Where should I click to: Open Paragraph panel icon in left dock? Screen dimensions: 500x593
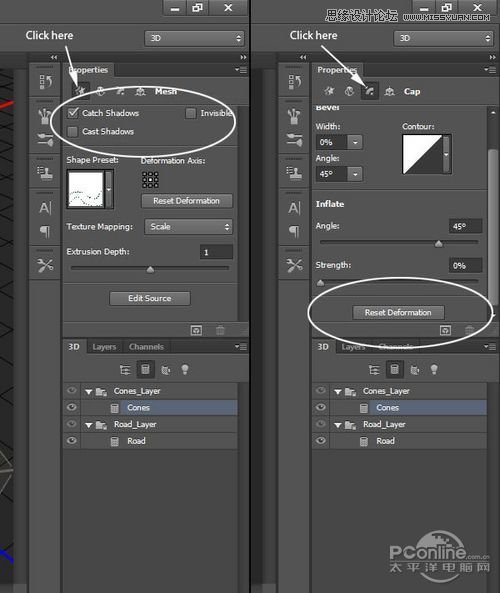click(45, 231)
